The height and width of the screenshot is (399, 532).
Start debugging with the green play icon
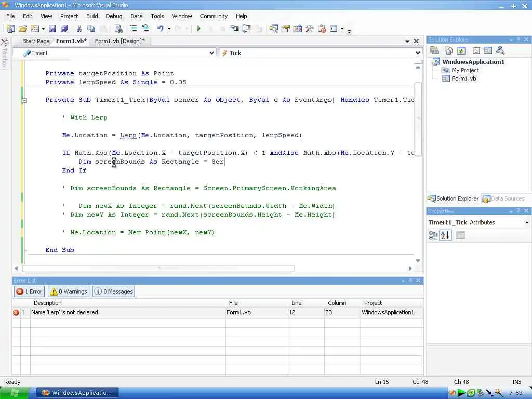point(199,29)
